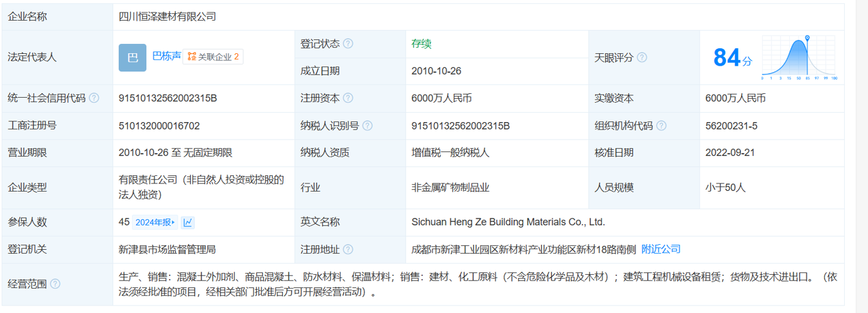Click the 登记机关 label cell

[57, 249]
